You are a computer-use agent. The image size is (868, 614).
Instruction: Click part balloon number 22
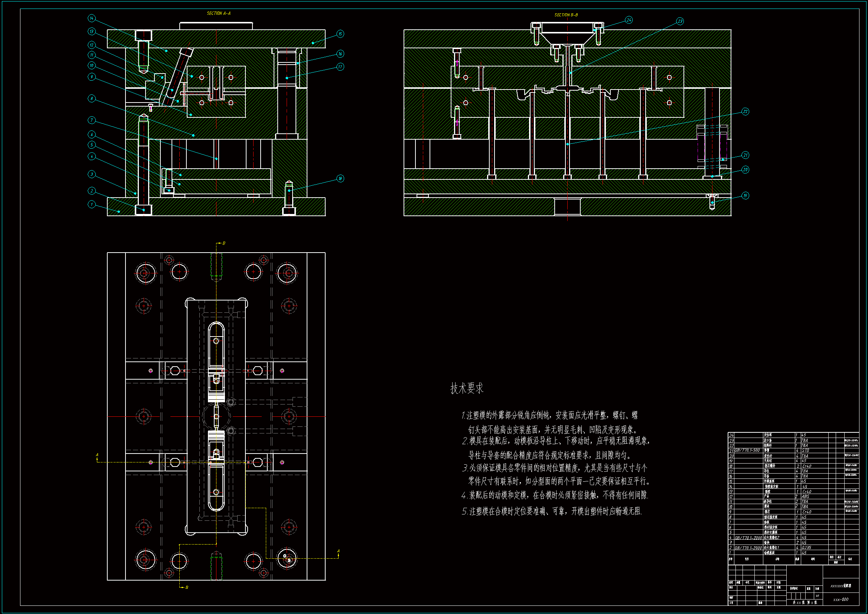[x=745, y=111]
